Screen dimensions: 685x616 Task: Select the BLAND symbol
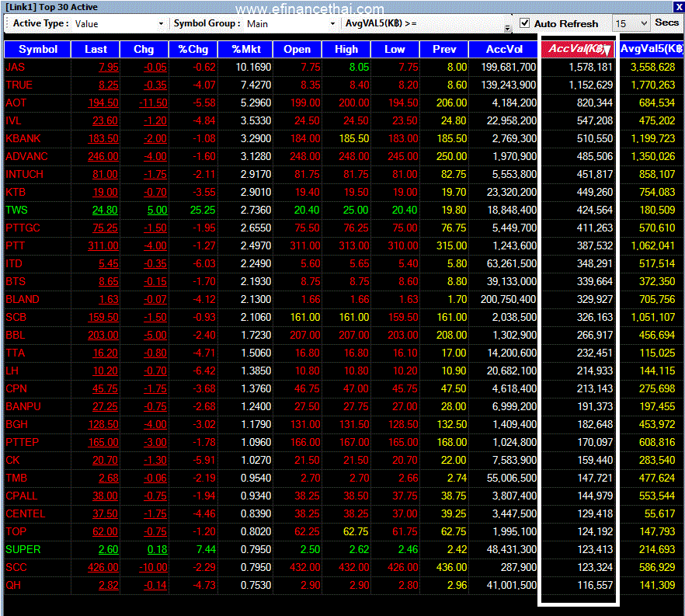tap(23, 300)
